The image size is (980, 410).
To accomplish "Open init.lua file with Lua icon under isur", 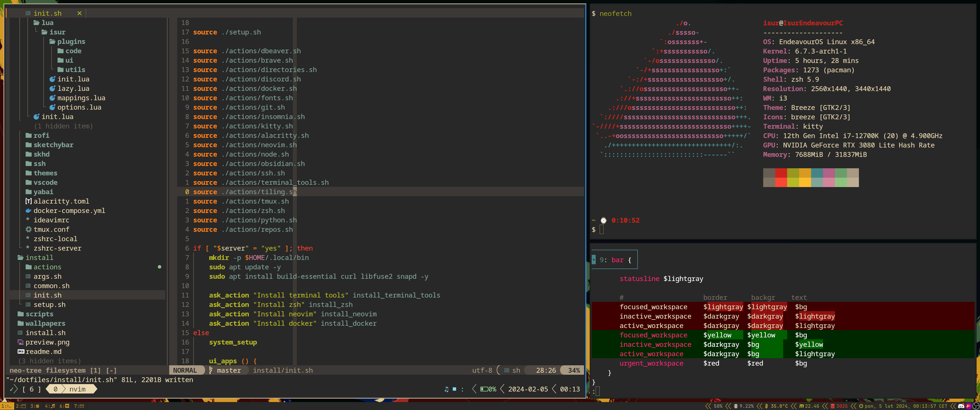I will tap(73, 79).
